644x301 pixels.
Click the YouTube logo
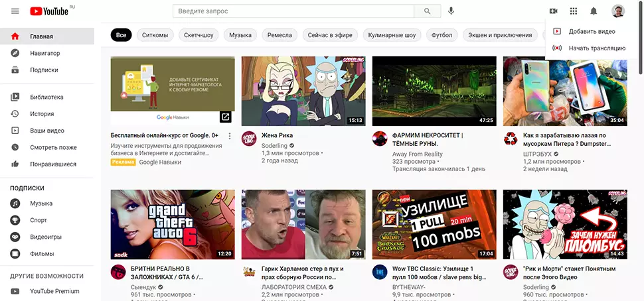49,11
